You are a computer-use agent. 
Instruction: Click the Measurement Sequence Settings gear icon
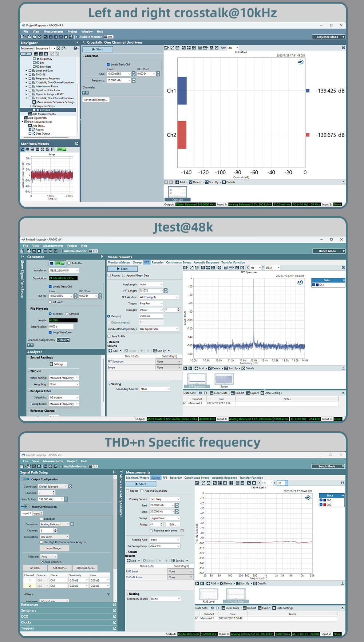pyautogui.click(x=34, y=102)
